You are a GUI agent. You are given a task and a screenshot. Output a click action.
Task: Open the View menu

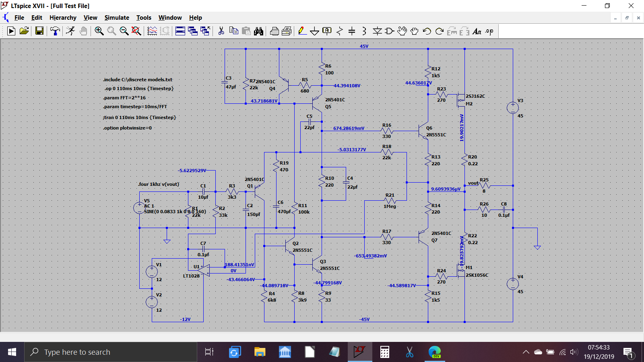(90, 18)
